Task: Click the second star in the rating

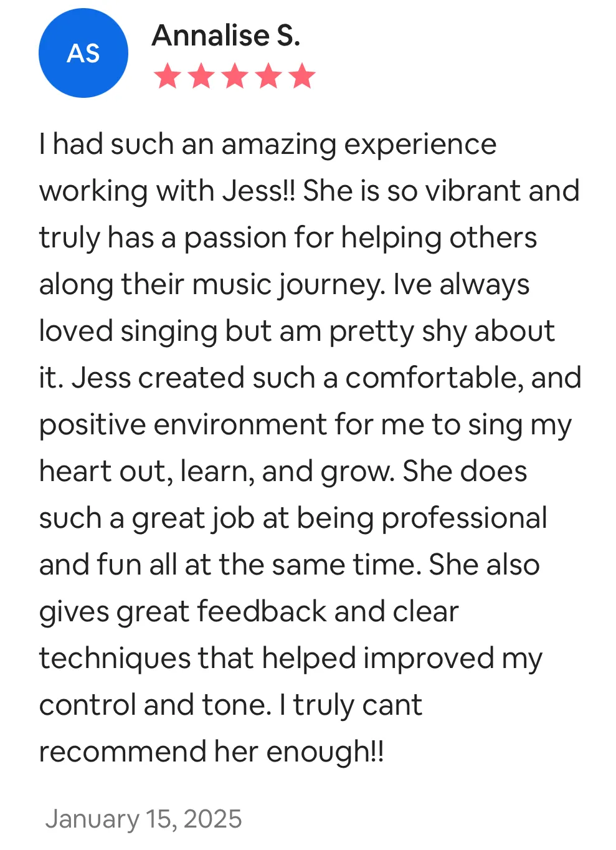Action: click(201, 76)
